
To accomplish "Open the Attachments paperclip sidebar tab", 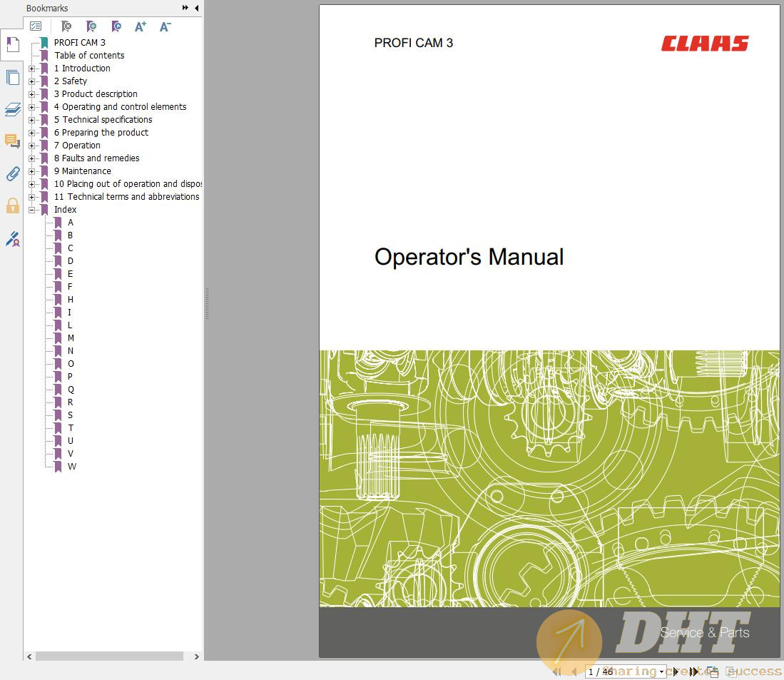I will click(x=12, y=173).
